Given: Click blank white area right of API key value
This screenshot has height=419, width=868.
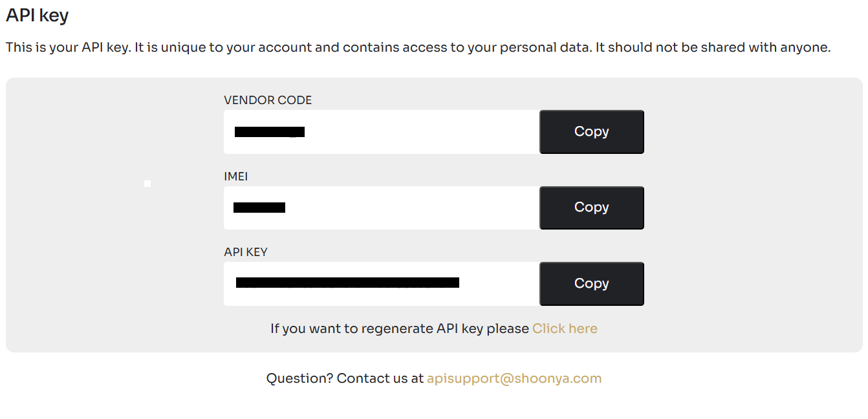Looking at the screenshot, I should 499,284.
